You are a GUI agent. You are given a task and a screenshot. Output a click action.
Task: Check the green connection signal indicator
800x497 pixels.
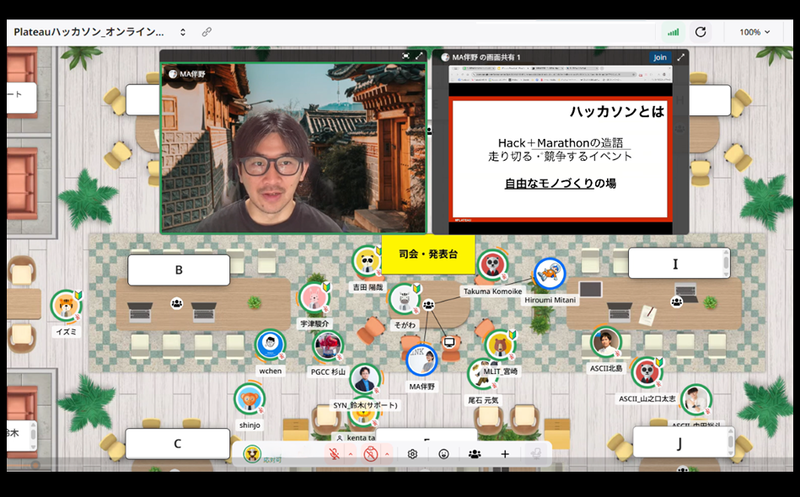pos(673,32)
